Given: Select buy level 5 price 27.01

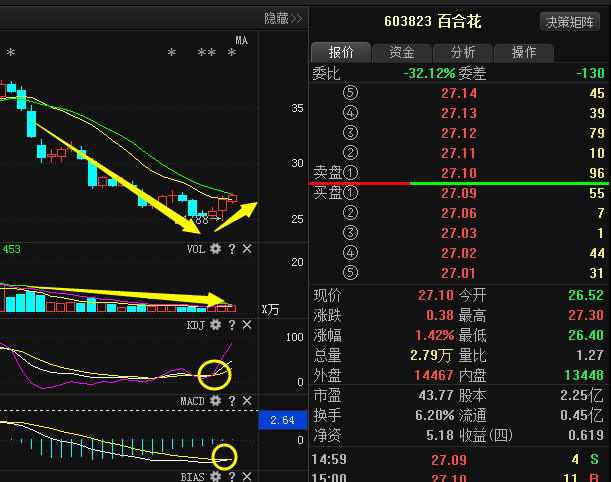Looking at the screenshot, I should 459,273.
